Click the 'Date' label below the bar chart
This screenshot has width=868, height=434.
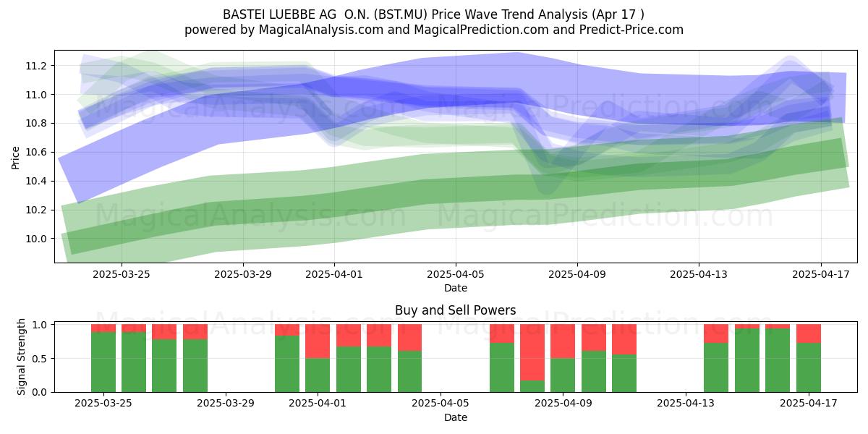tap(456, 417)
